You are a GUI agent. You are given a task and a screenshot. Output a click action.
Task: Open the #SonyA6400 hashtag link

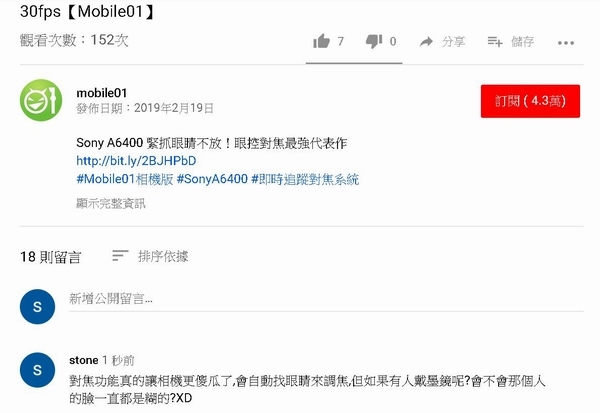[212, 179]
